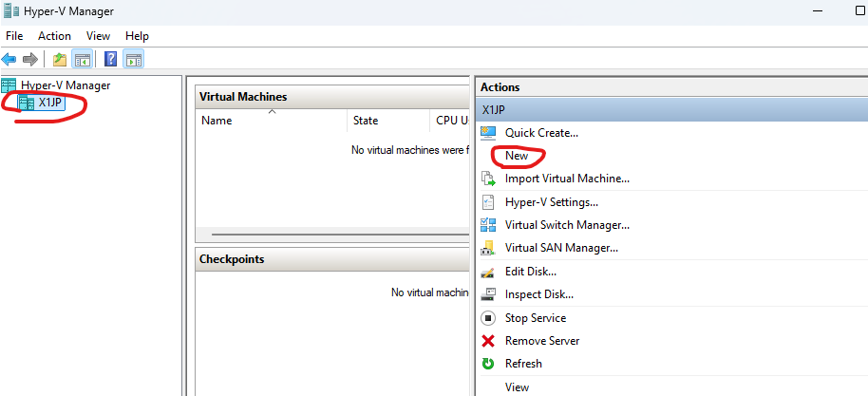Screen dimensions: 868x396
Task: Toggle Show/Hide Action Pane toolbar icon
Action: pos(134,59)
